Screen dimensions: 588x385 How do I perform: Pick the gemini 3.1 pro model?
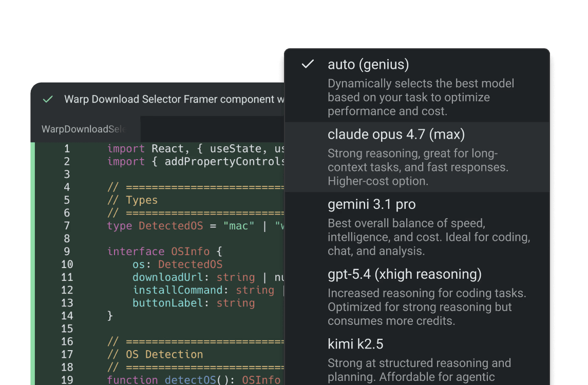pyautogui.click(x=417, y=227)
